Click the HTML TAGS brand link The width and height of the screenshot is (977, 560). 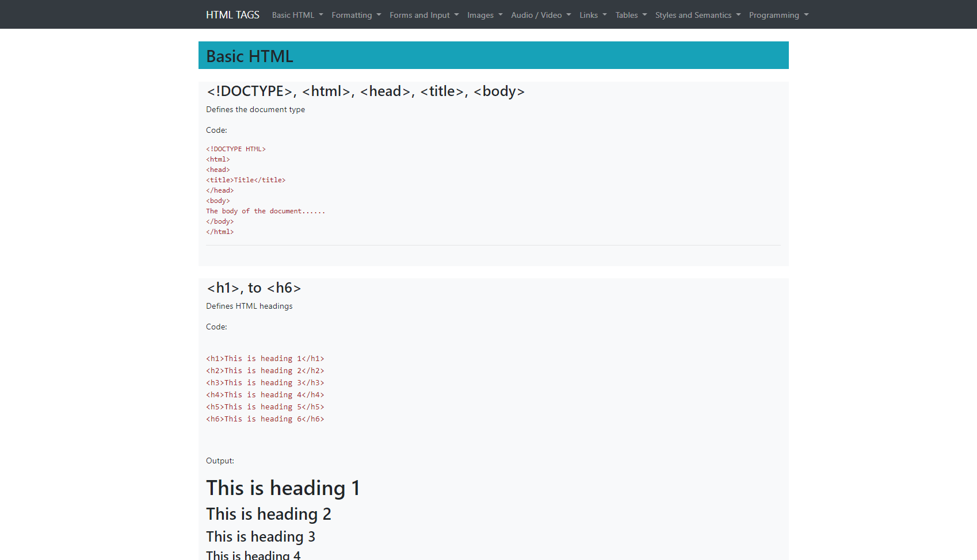tap(232, 15)
